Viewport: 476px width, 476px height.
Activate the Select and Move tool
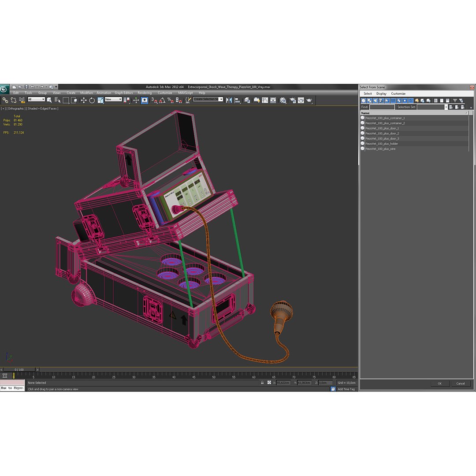pos(84,100)
